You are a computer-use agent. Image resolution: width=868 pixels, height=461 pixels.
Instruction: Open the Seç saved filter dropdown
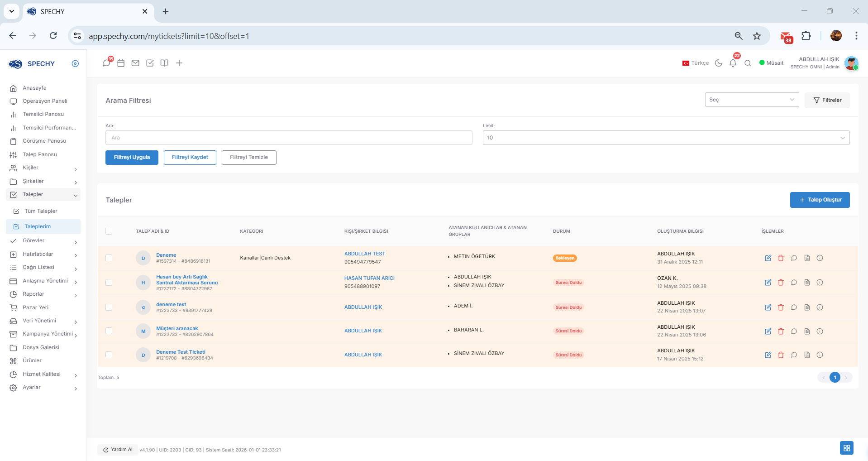(752, 100)
